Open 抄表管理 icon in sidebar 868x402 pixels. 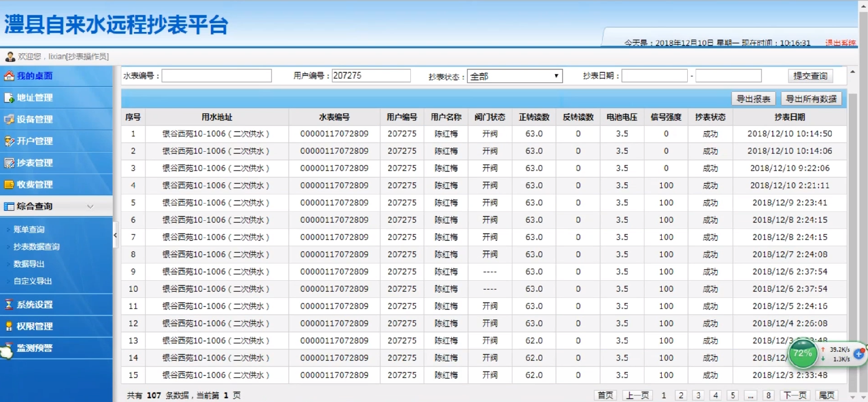click(x=9, y=163)
